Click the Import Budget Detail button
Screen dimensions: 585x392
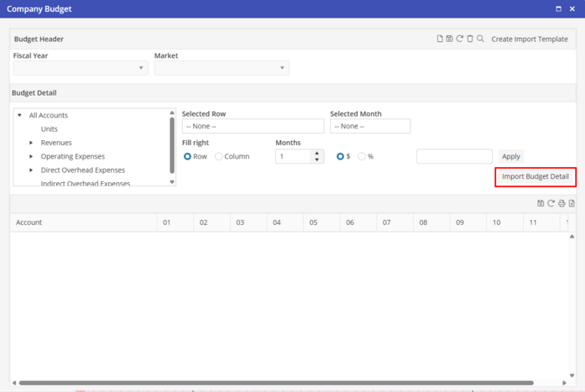535,177
